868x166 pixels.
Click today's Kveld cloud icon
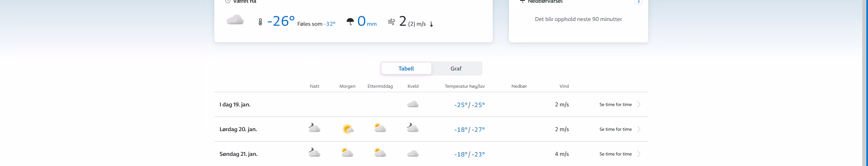[413, 104]
